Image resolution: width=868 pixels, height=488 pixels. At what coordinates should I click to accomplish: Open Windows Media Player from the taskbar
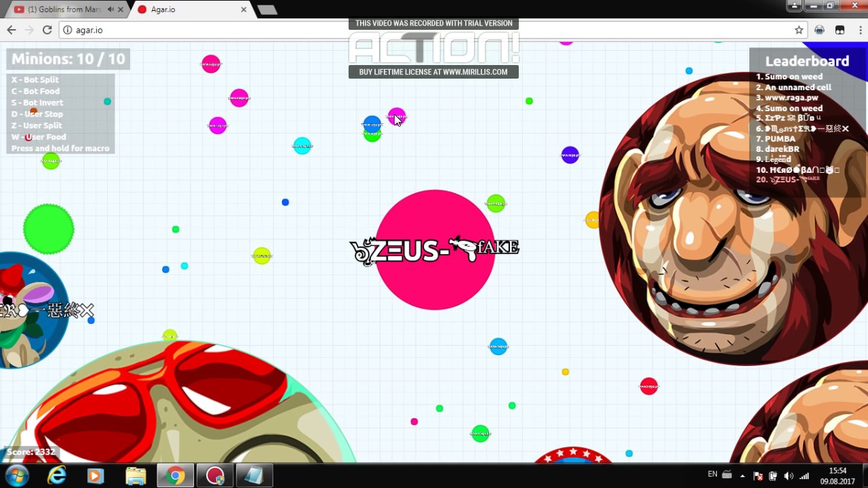[x=95, y=476]
